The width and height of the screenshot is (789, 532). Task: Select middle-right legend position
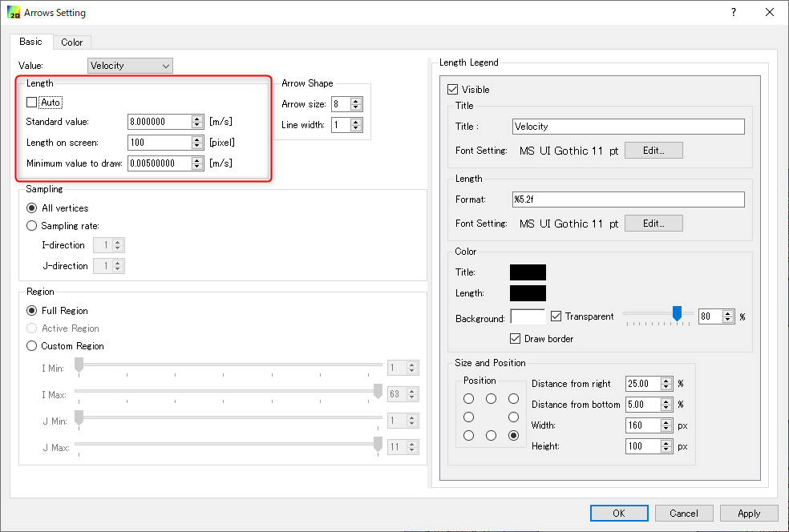(513, 417)
